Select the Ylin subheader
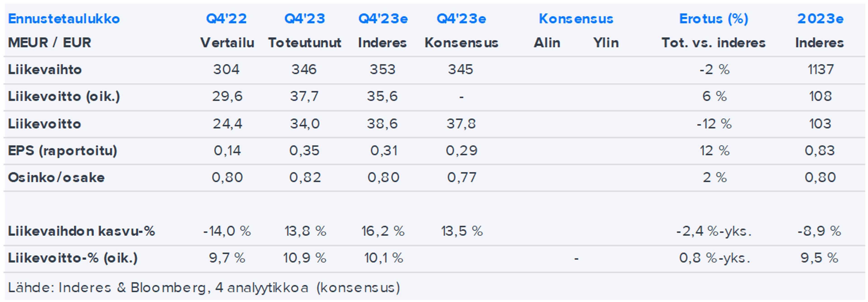This screenshot has width=868, height=302. tap(606, 43)
